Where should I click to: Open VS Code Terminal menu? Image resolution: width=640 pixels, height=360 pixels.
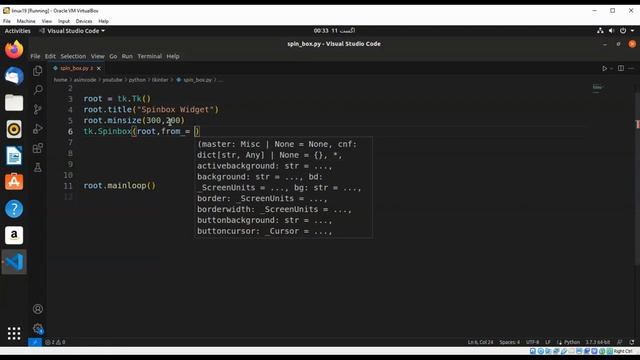(149, 56)
